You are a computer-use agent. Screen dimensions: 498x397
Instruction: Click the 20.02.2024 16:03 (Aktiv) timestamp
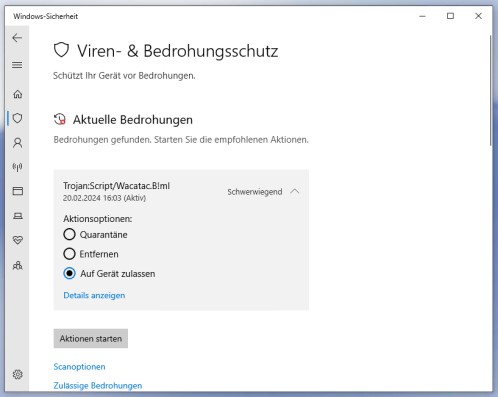(104, 198)
